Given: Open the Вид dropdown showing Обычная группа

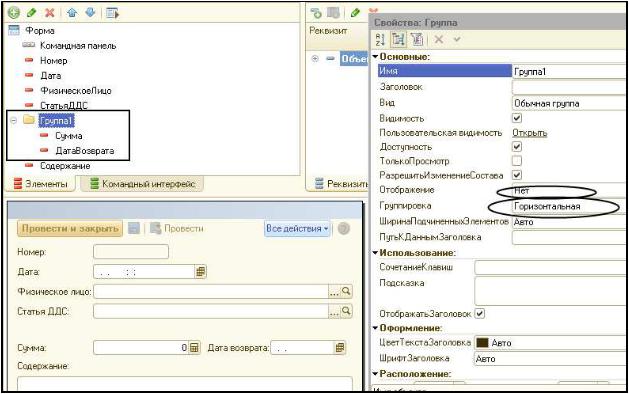Looking at the screenshot, I should coord(569,104).
